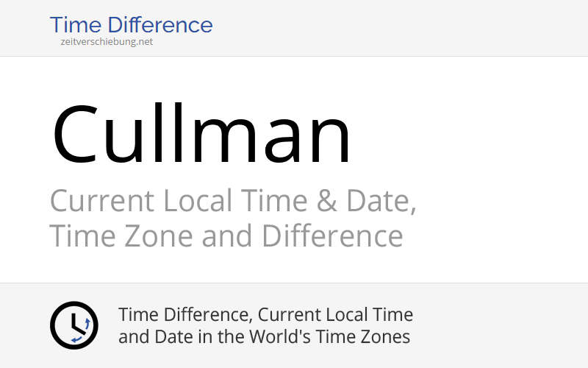
Task: Click the word 'Current' in the gray subtitle
Action: (x=101, y=200)
